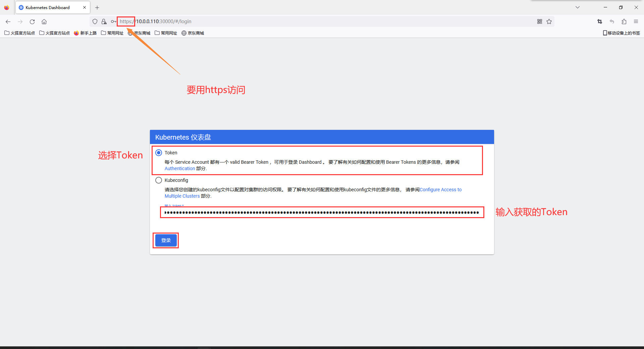This screenshot has width=644, height=349.
Task: Open the last 京东商城 bookmark
Action: click(193, 33)
